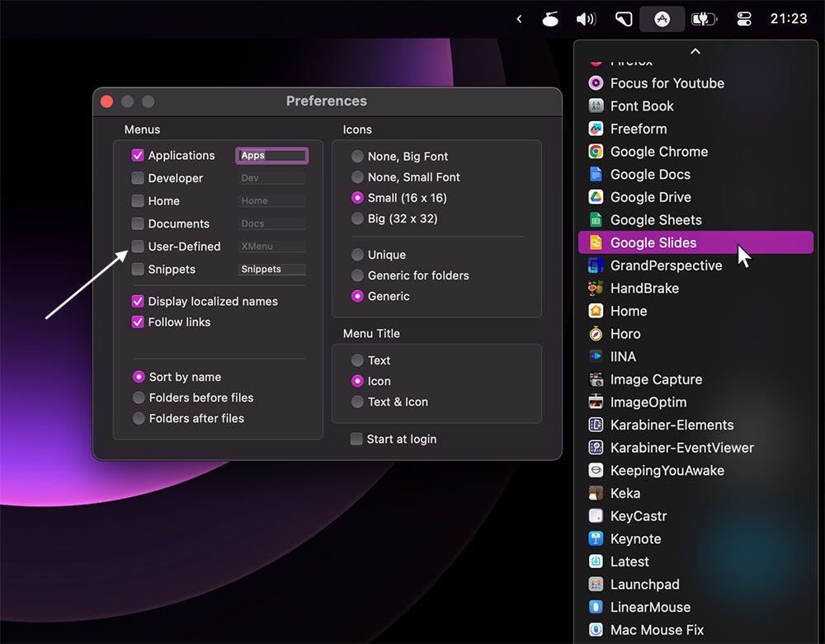Click the menu bar clock 21:23
The width and height of the screenshot is (825, 644).
click(788, 19)
